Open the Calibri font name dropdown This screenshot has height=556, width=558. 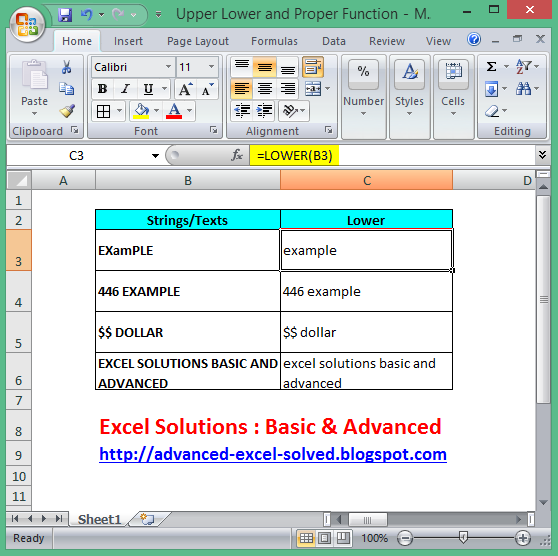[x=168, y=67]
